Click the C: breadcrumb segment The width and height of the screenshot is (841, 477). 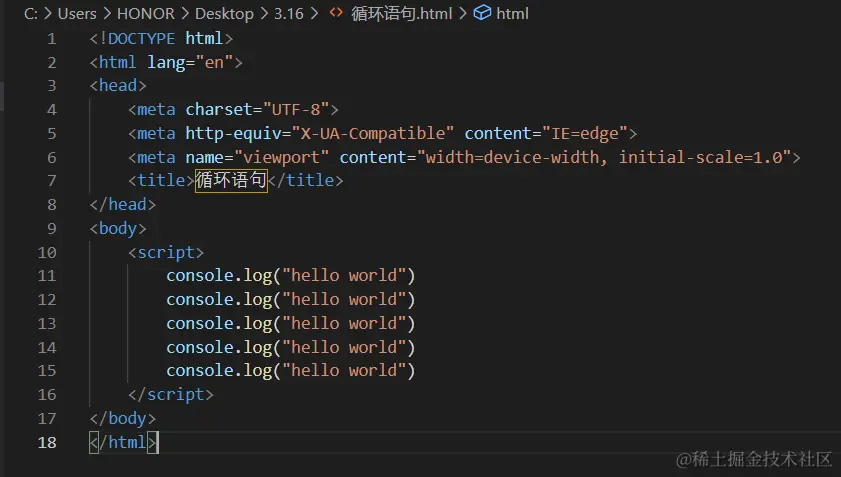(x=31, y=13)
